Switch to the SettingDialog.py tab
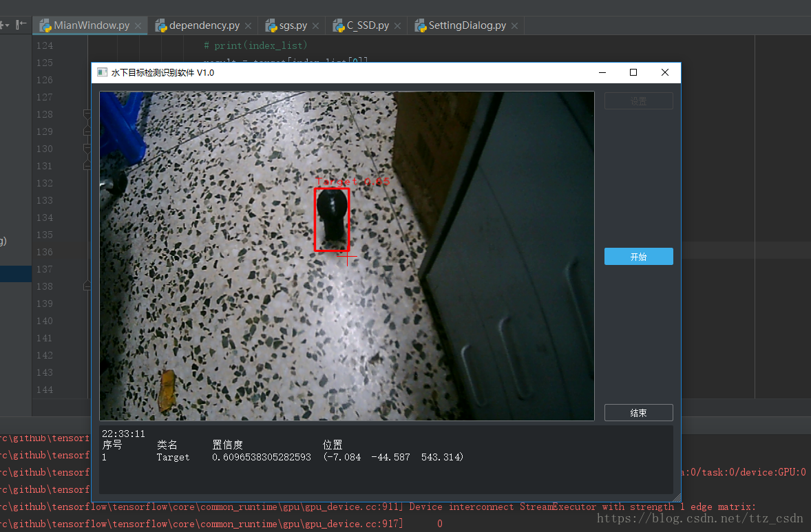Image resolution: width=811 pixels, height=532 pixels. pyautogui.click(x=467, y=25)
